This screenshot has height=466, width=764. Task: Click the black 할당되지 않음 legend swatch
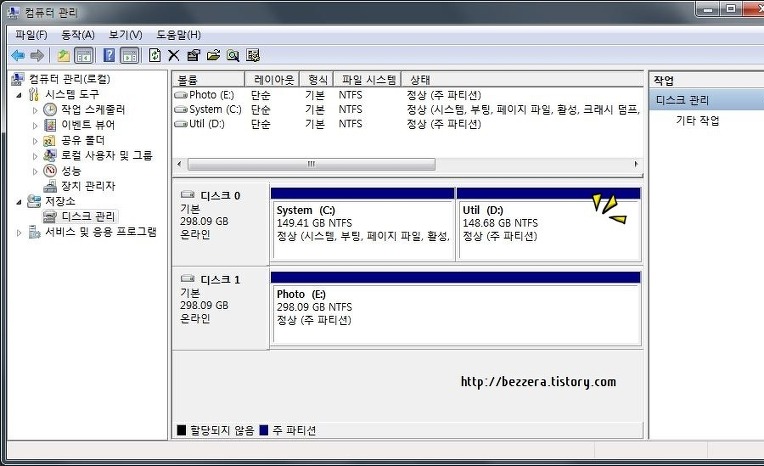pos(182,430)
